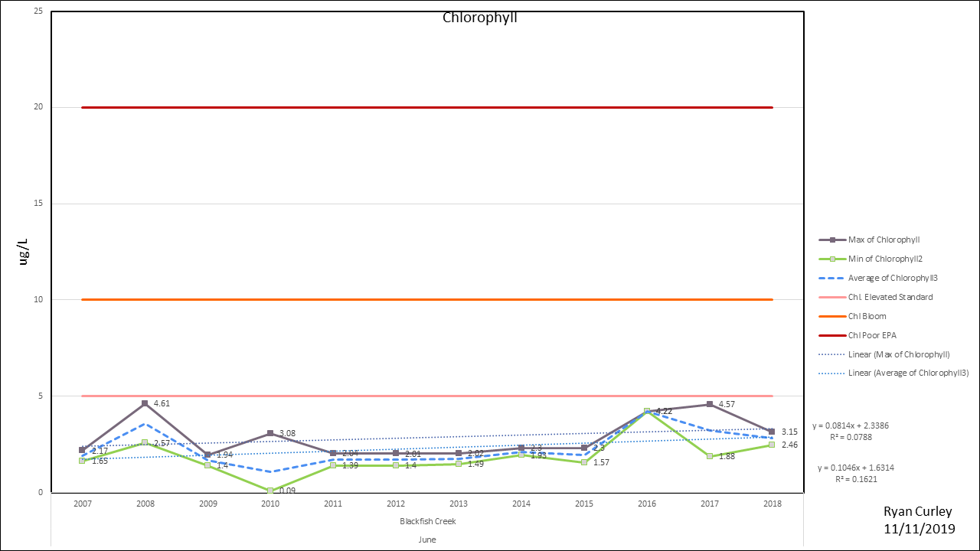Select the 2010 min data point labeled 0.09

coord(270,491)
